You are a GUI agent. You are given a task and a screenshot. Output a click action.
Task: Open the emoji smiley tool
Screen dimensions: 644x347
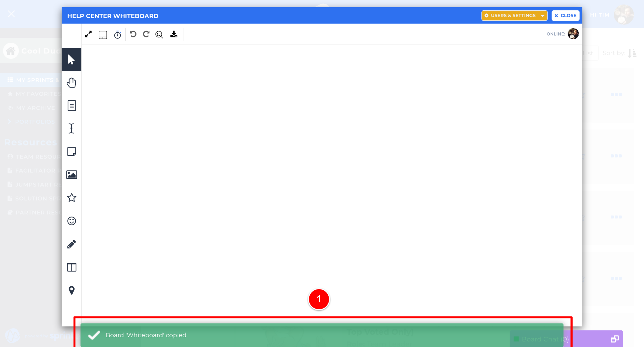point(71,221)
